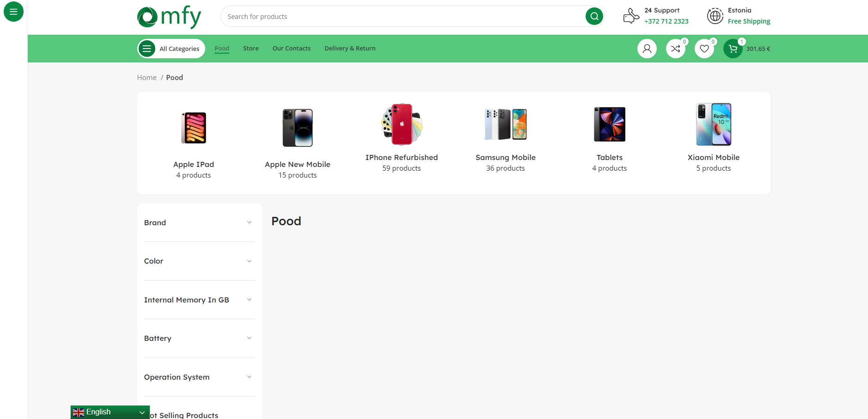868x419 pixels.
Task: Click the UK flag language icon
Action: tap(79, 412)
